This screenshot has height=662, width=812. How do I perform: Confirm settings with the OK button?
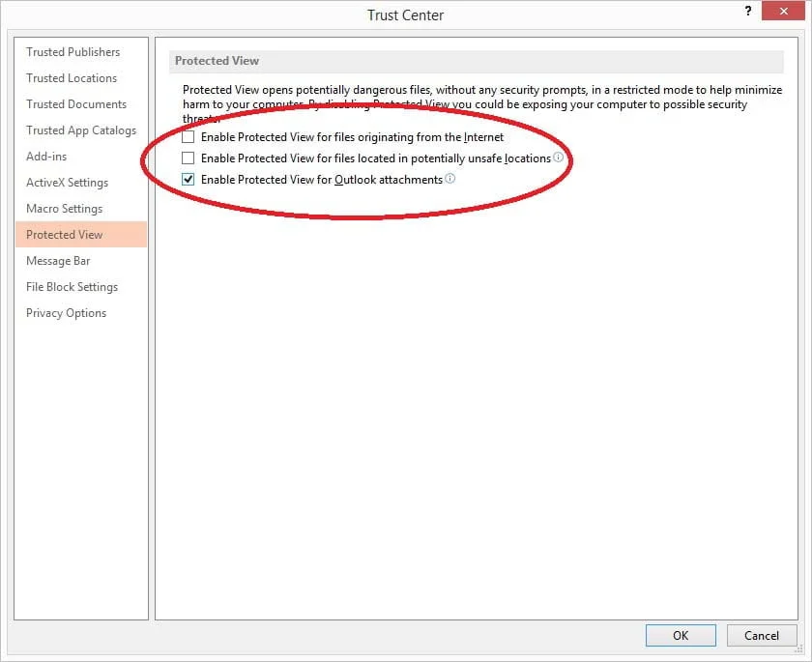pos(681,635)
